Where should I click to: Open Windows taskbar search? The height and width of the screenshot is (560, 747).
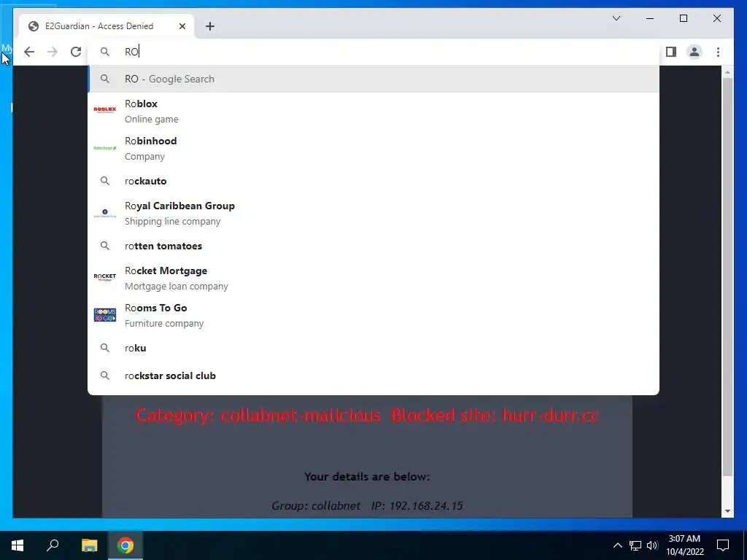point(53,545)
